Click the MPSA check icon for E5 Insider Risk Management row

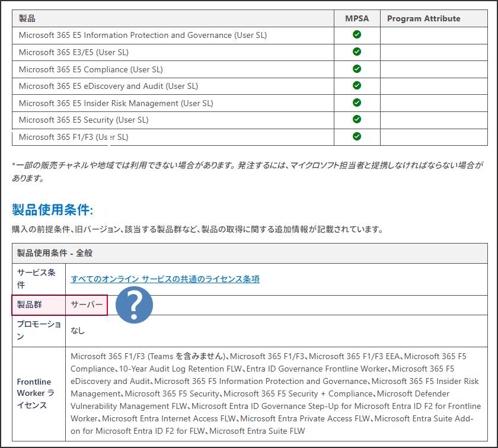pos(357,103)
